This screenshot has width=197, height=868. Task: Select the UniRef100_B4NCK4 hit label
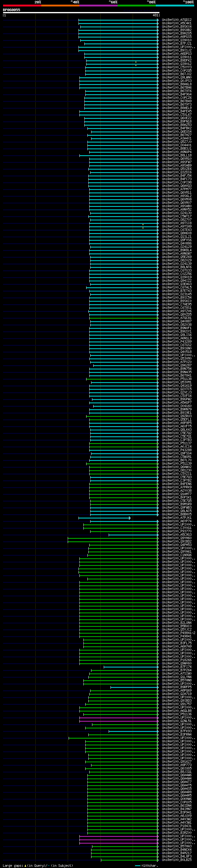(176, 850)
